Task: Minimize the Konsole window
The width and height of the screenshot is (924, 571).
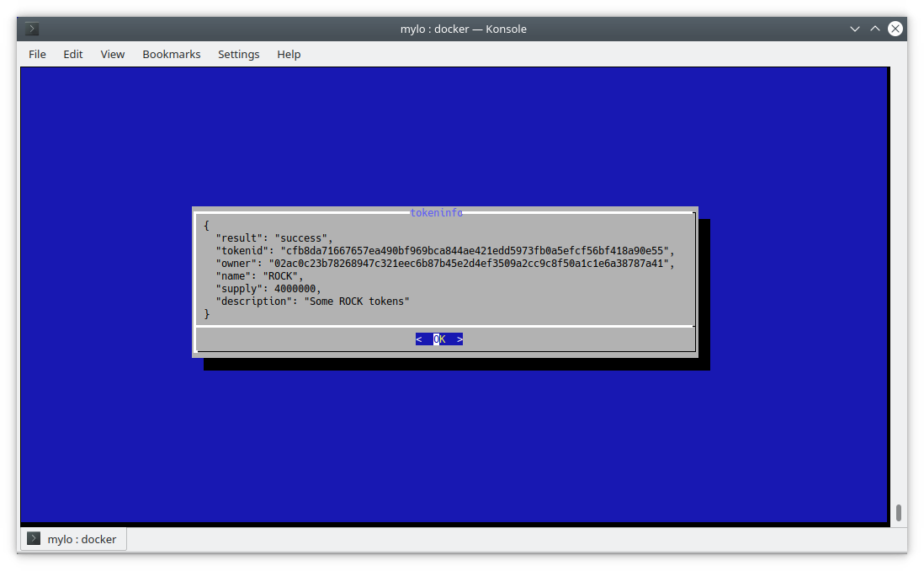Action: (855, 29)
